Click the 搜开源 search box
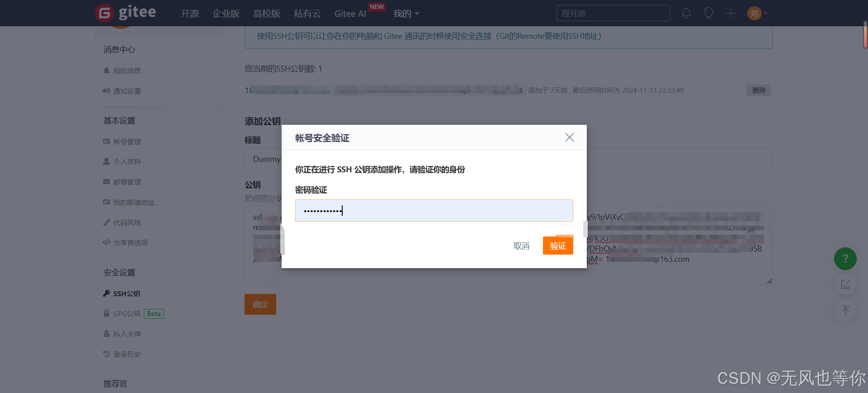The width and height of the screenshot is (868, 393). click(x=613, y=13)
